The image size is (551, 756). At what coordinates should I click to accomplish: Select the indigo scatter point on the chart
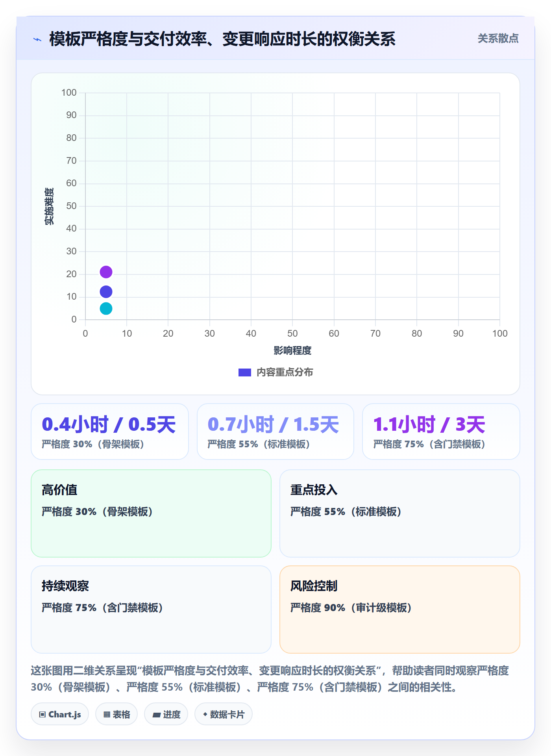tap(106, 292)
